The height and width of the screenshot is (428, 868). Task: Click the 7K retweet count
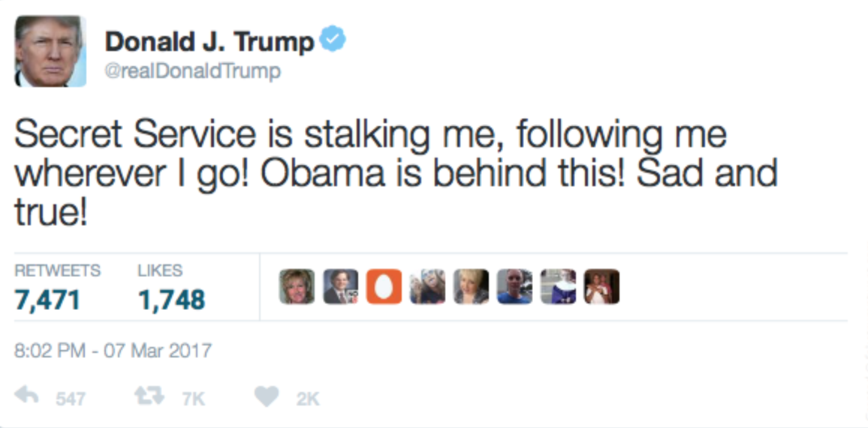193,399
